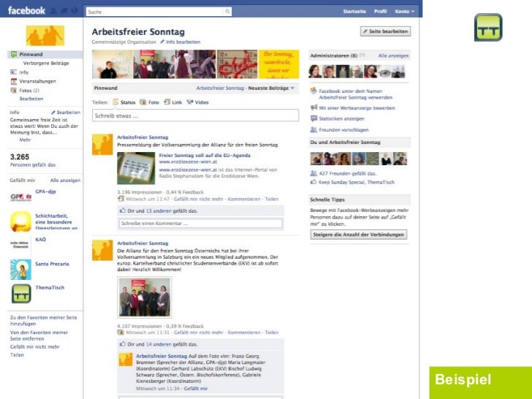Click the Schreib etwas status field
Image resolution: width=532 pixels, height=399 pixels.
[195, 115]
